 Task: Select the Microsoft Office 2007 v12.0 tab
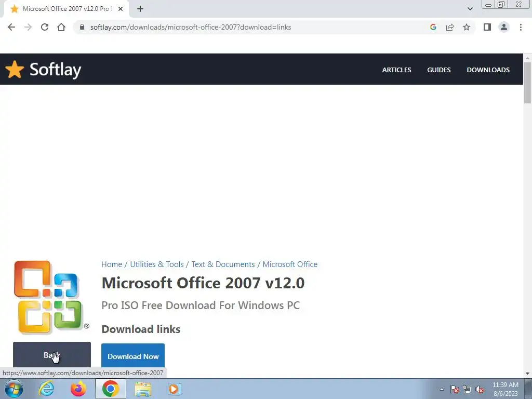[x=66, y=9]
